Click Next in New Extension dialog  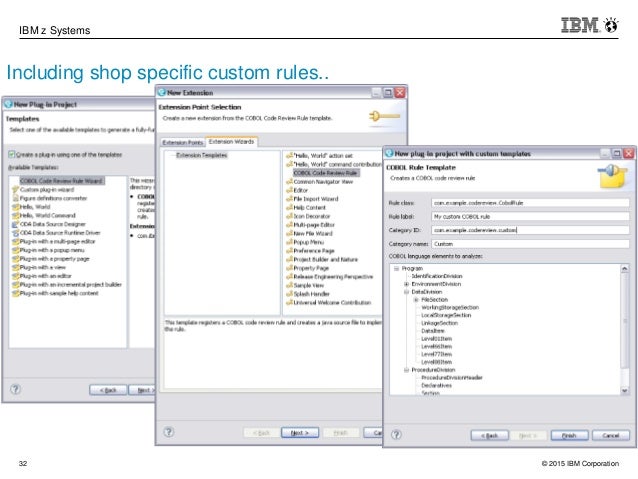coord(300,433)
